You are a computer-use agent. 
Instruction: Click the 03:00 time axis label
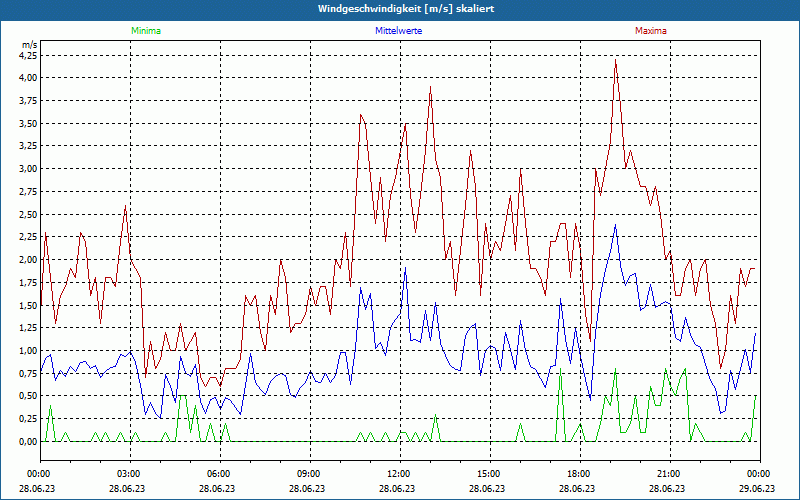(x=130, y=474)
